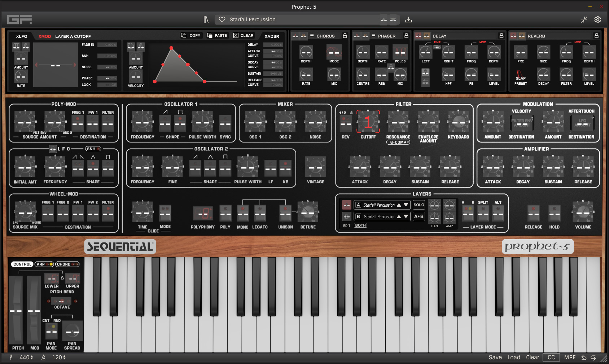Select previous preset for layer A up arrow
This screenshot has height=364, width=609.
(x=399, y=205)
